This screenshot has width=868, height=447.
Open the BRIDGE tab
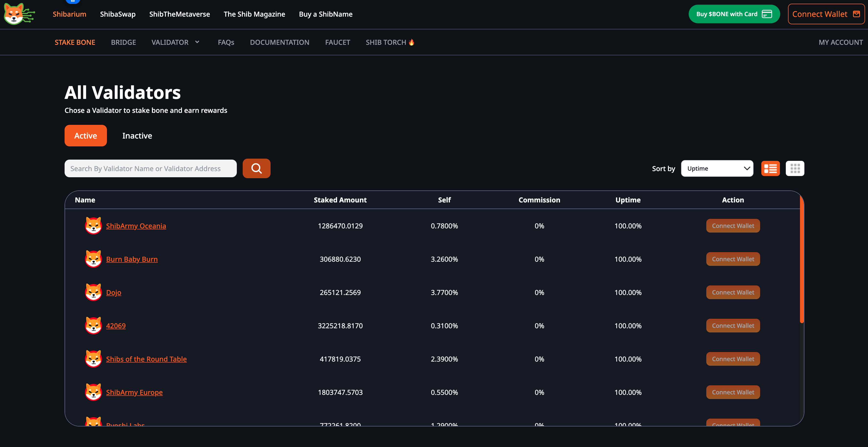(x=123, y=42)
